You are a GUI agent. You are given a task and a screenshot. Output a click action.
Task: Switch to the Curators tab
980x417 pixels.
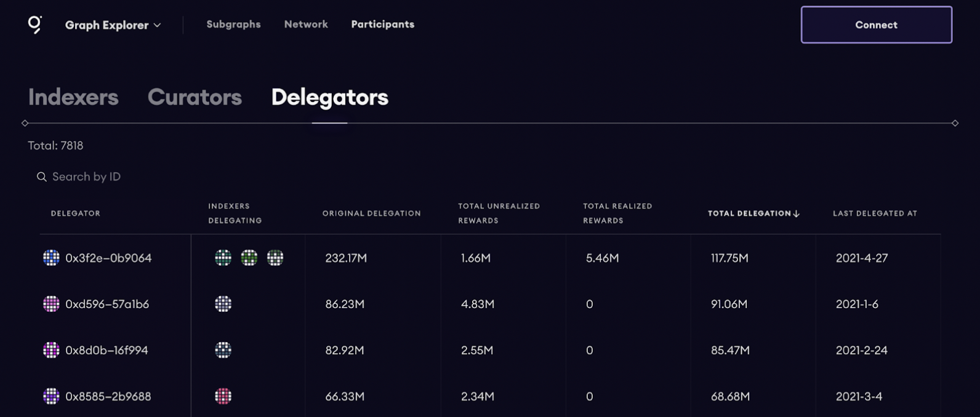coord(195,97)
